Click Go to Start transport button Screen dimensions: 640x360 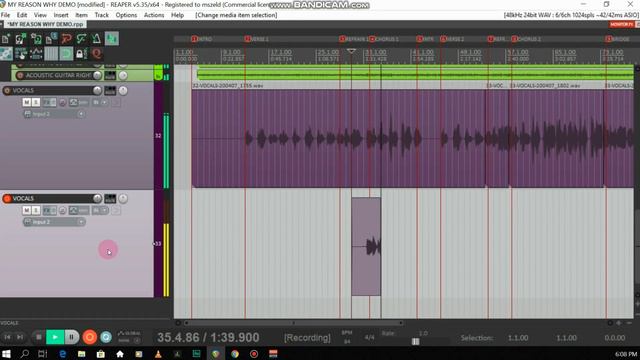[x=7, y=337]
